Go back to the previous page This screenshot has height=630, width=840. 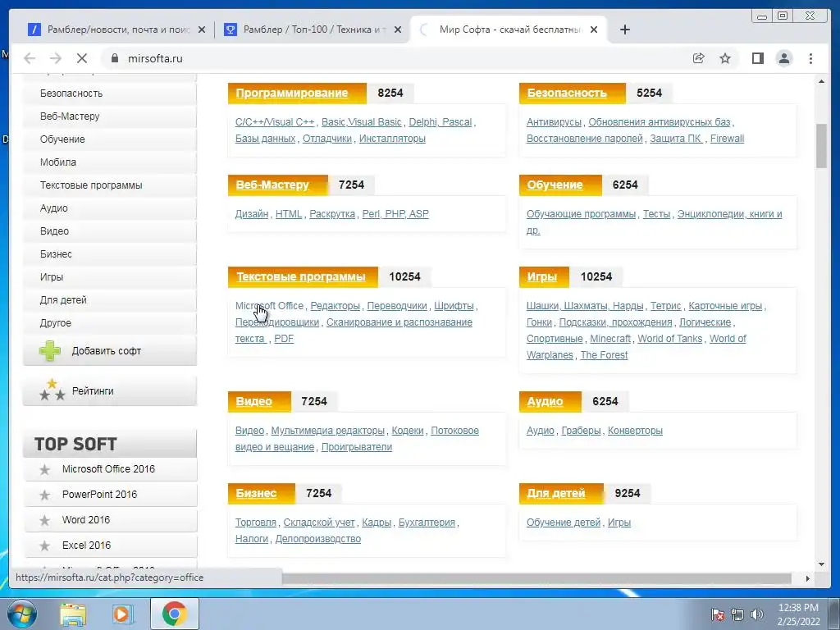pyautogui.click(x=30, y=58)
